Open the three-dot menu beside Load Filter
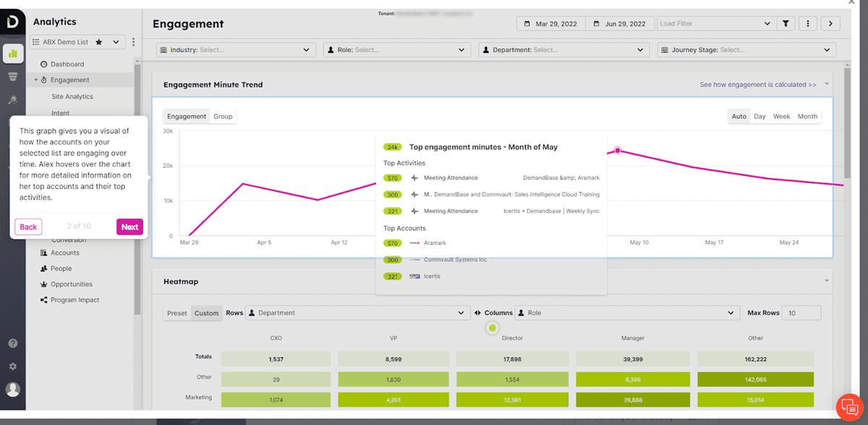Screen dimensions: 868x425 tap(807, 24)
